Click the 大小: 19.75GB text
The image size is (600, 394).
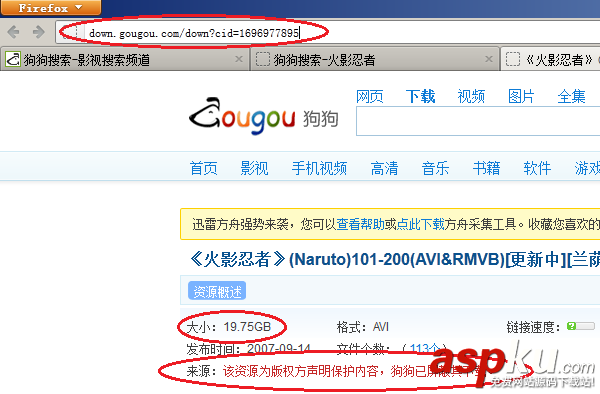tap(229, 327)
